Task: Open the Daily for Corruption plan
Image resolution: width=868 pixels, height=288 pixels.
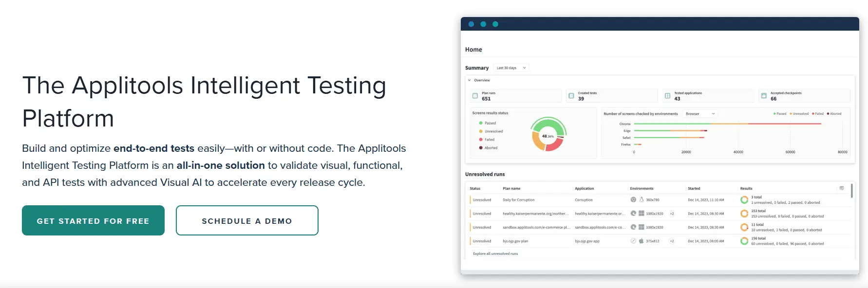Action: pyautogui.click(x=518, y=200)
